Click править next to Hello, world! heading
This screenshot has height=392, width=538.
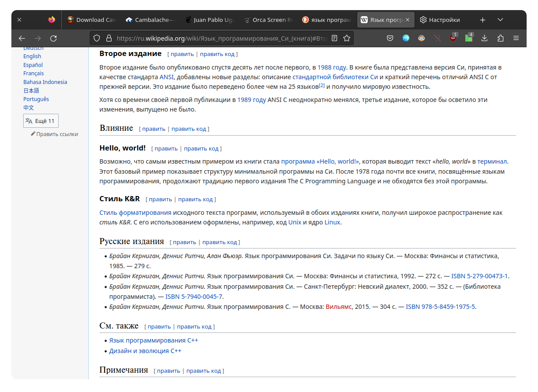pyautogui.click(x=166, y=149)
